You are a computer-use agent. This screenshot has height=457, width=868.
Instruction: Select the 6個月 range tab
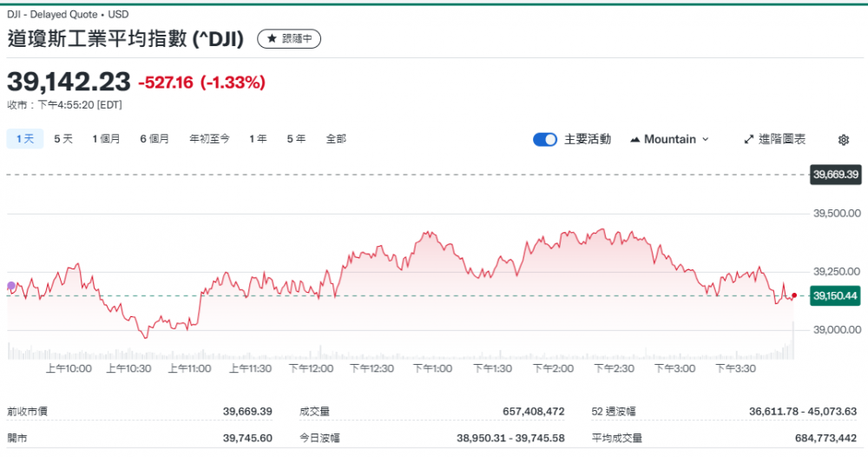coord(155,139)
